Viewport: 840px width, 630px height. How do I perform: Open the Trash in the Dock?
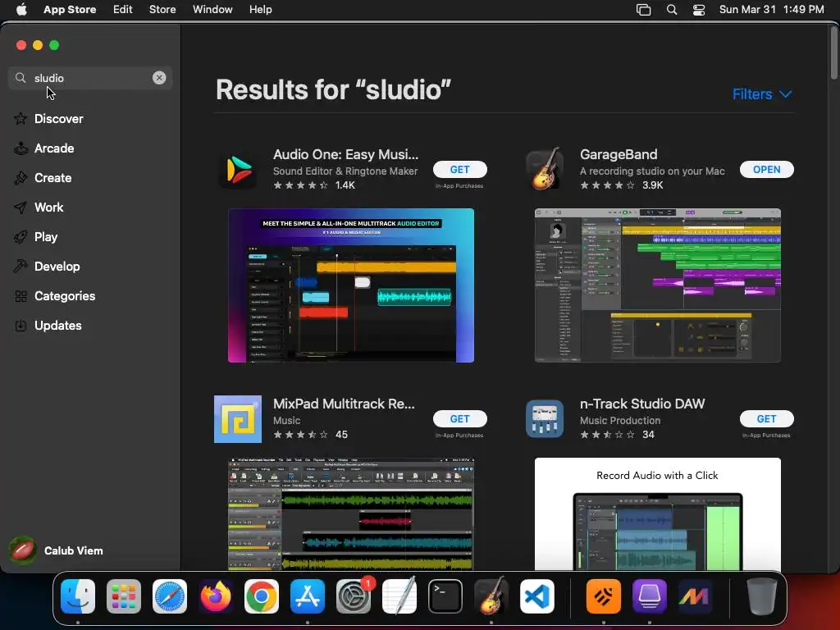(762, 596)
